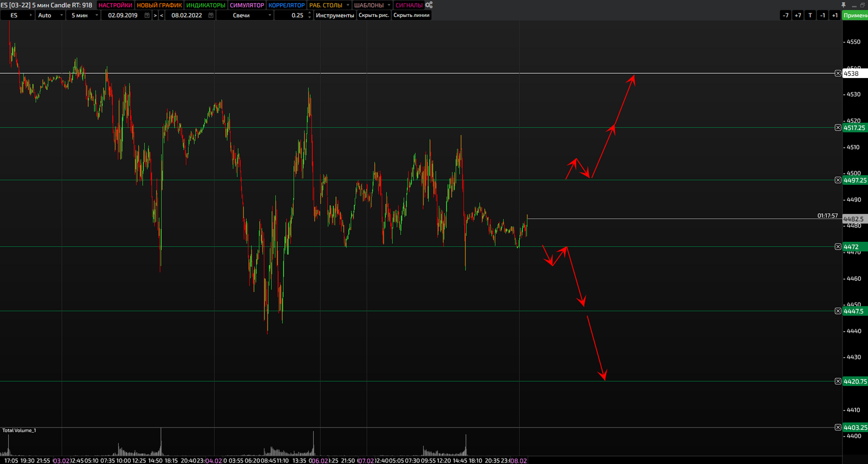
Task: Open the end date calendar picker
Action: (211, 15)
